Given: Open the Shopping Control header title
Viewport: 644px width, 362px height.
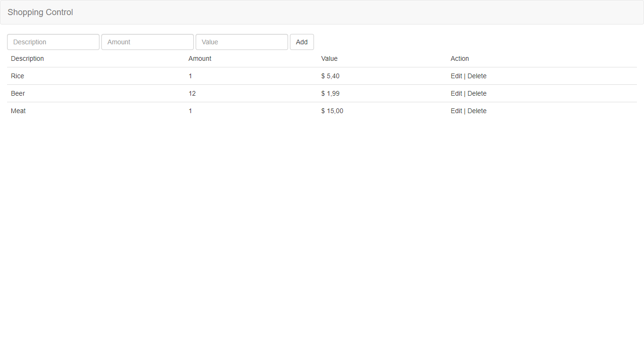Looking at the screenshot, I should (x=40, y=12).
